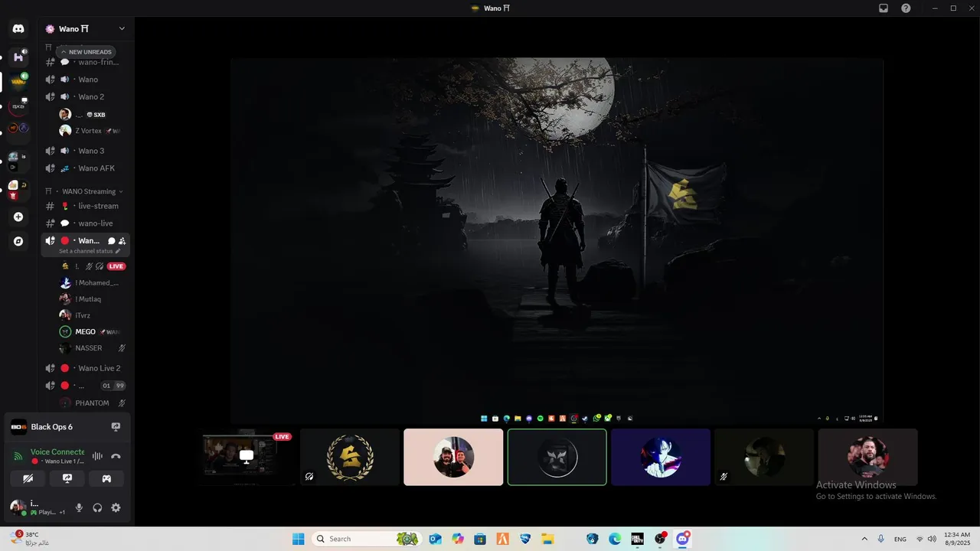Mute microphone in user panel

click(x=79, y=507)
